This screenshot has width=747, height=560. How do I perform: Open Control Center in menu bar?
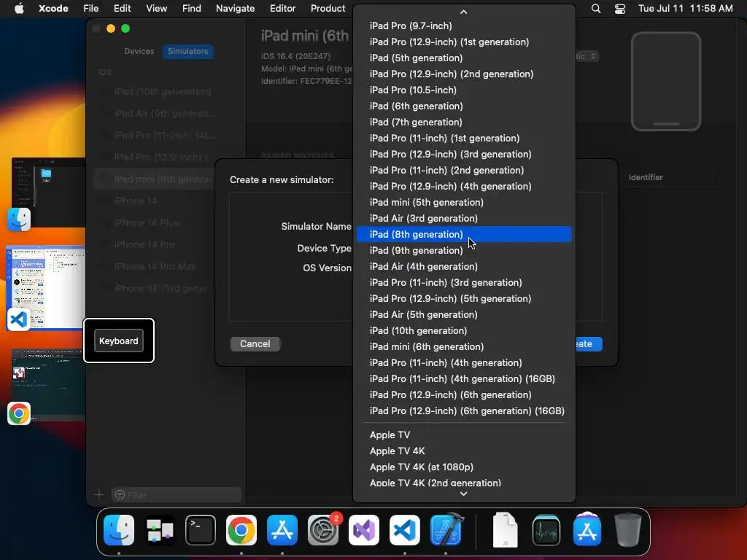coord(620,9)
